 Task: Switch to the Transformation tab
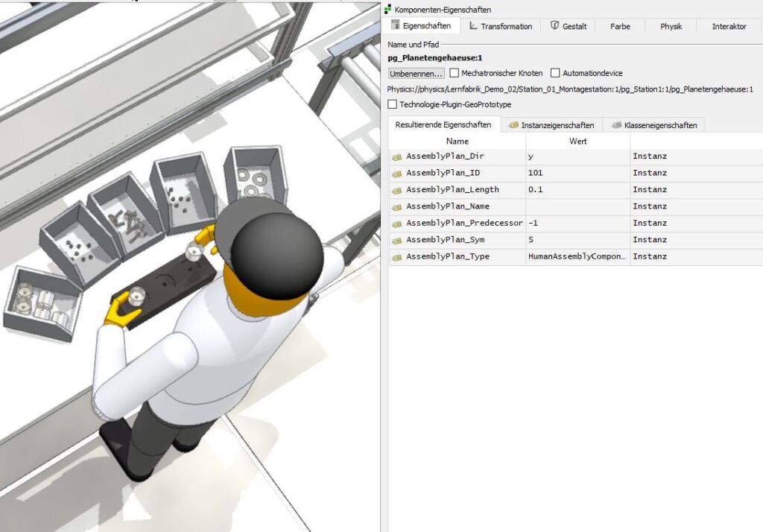(500, 26)
